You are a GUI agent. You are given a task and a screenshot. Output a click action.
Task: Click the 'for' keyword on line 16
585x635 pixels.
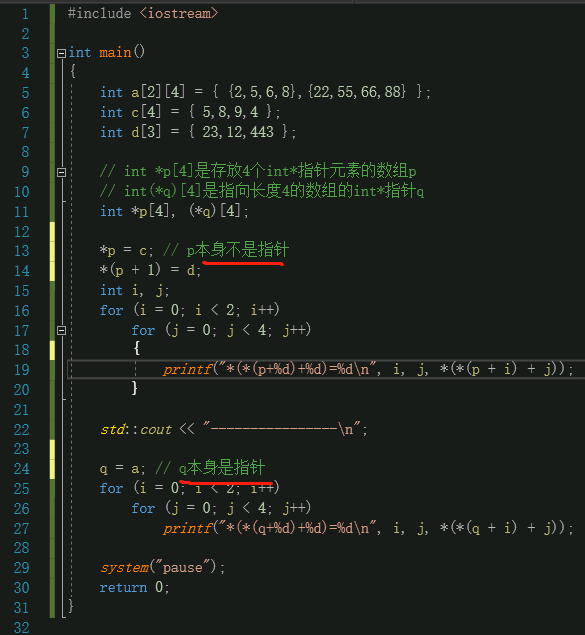pyautogui.click(x=111, y=310)
